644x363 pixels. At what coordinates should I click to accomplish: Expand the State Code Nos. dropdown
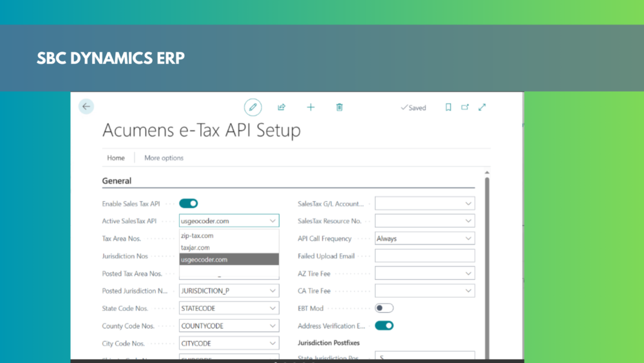pos(272,308)
